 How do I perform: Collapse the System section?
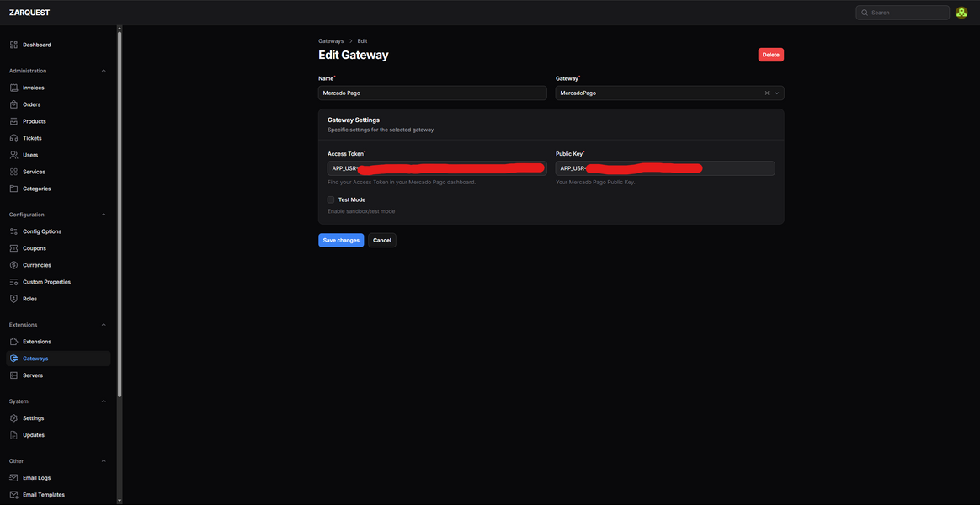[x=104, y=401]
